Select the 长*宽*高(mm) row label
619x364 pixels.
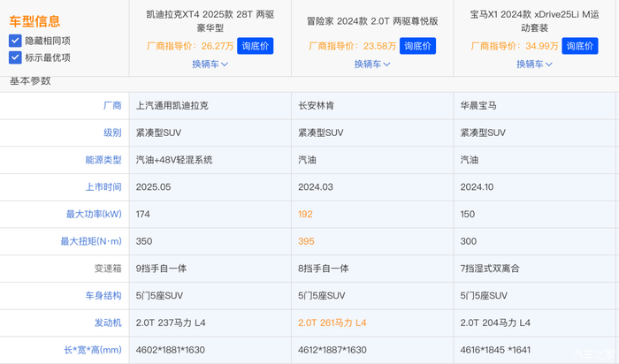[93, 350]
